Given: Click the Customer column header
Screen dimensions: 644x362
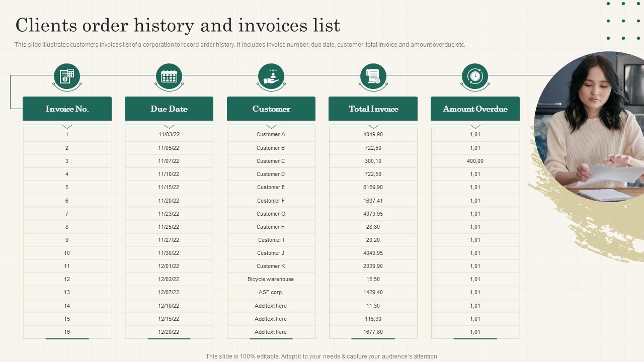Looking at the screenshot, I should tap(271, 109).
